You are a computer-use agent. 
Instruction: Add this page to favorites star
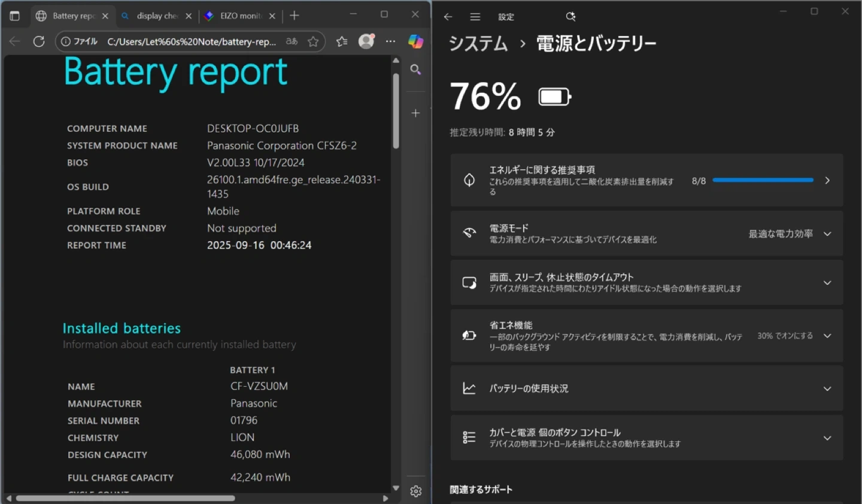[x=313, y=41]
